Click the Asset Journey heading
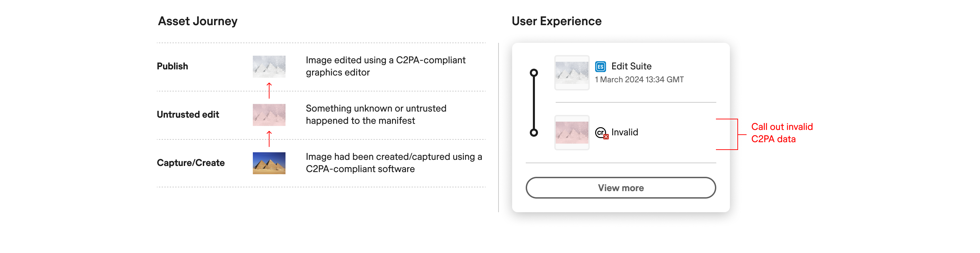This screenshot has width=980, height=253. 197,21
